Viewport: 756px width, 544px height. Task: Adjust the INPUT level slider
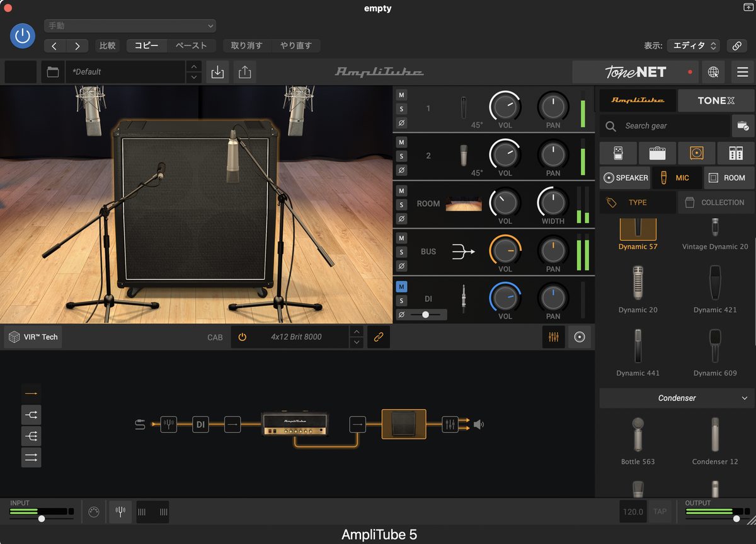click(x=42, y=518)
